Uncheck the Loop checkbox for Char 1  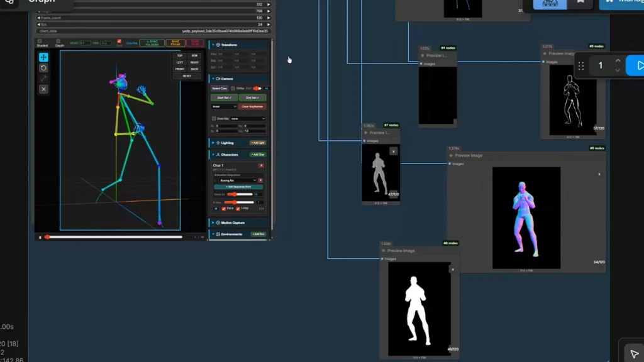(x=238, y=209)
